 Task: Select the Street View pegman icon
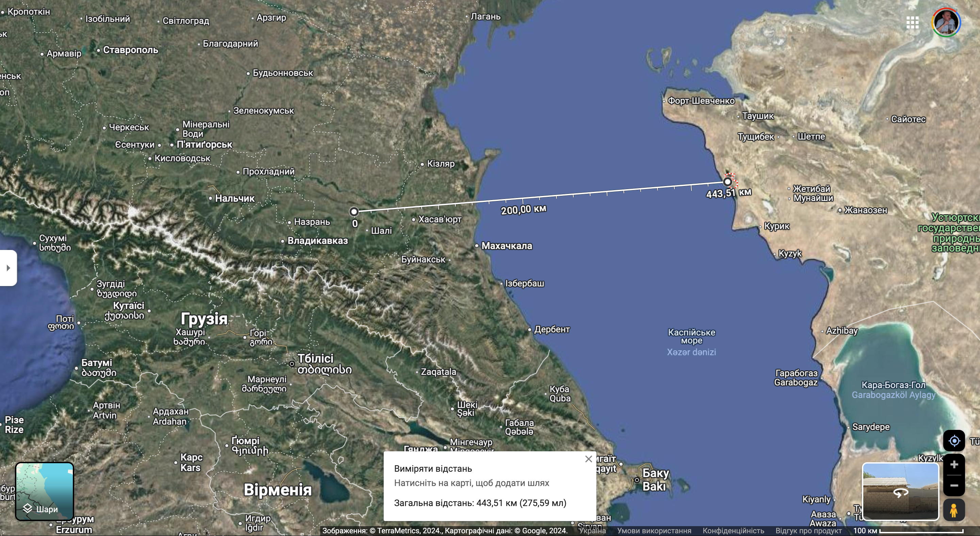954,510
